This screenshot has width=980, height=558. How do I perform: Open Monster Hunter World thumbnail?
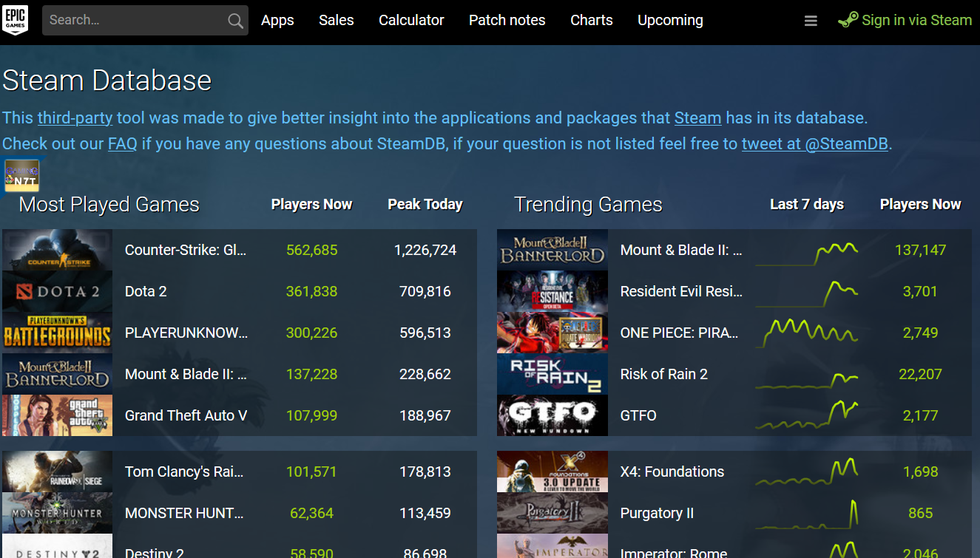58,513
